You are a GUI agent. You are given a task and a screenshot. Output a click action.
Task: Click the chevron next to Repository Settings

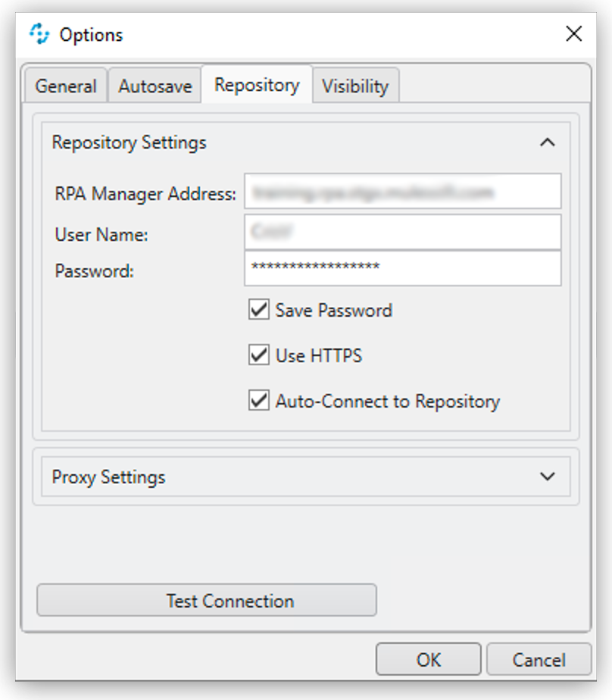coord(549,142)
